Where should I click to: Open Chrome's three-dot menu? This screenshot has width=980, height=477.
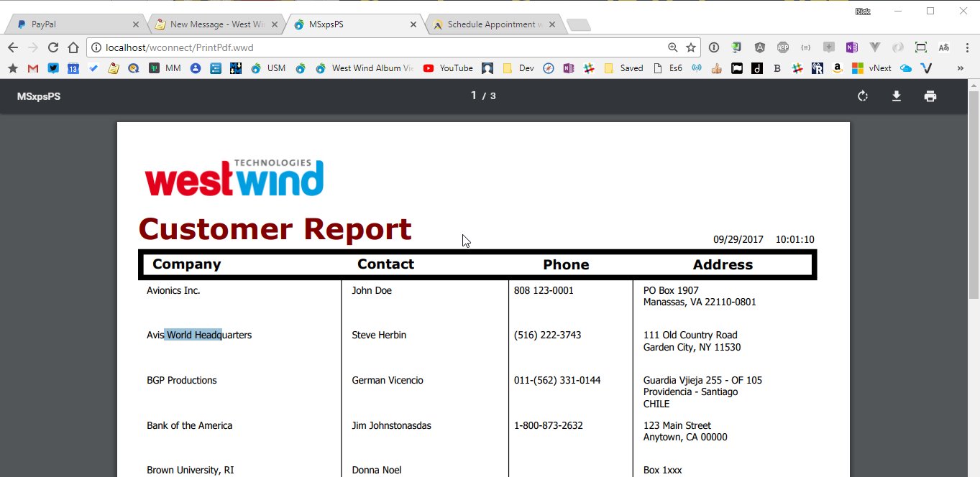pos(966,47)
